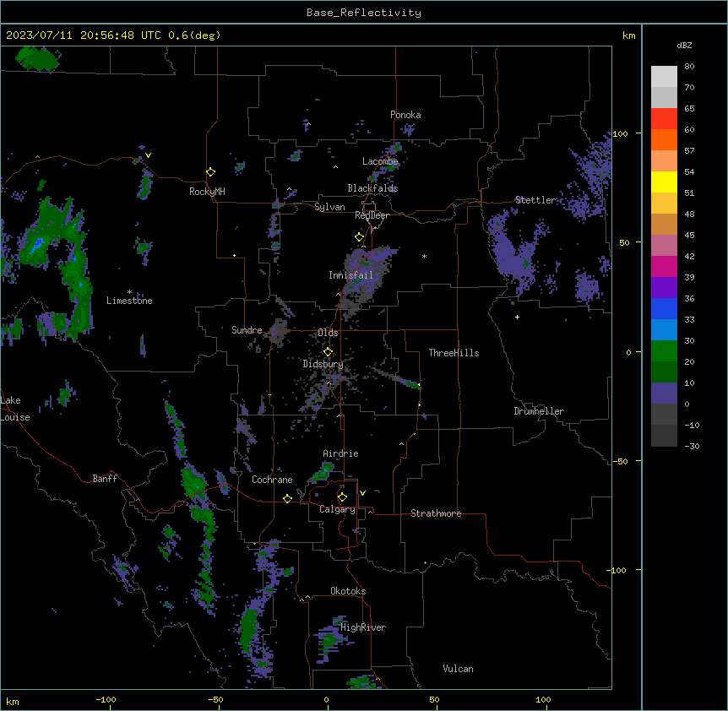Select the Airdrie label

tap(340, 453)
